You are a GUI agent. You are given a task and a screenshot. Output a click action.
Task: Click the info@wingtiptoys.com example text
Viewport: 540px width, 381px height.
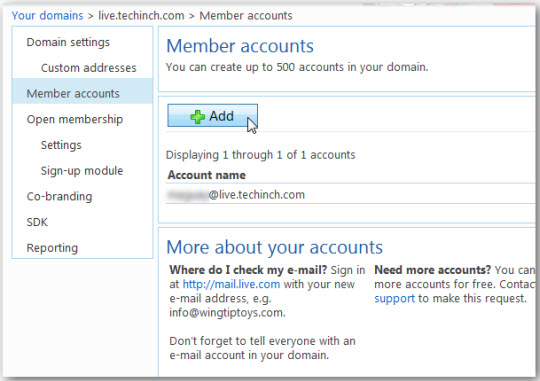tap(227, 313)
